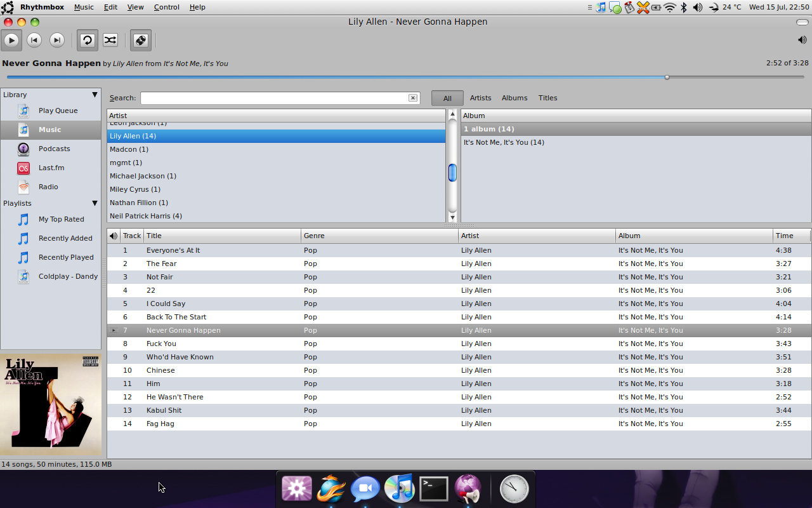
Task: Filter search by Titles
Action: pos(547,98)
